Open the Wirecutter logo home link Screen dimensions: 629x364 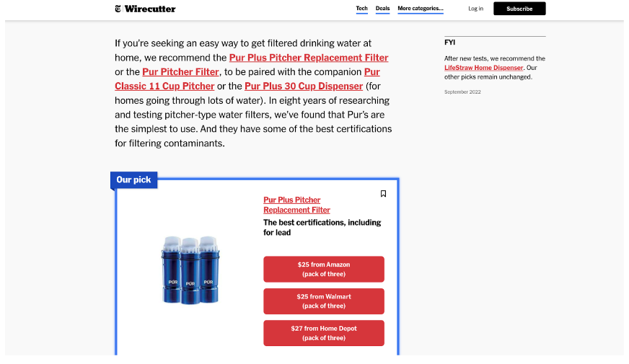tap(149, 9)
